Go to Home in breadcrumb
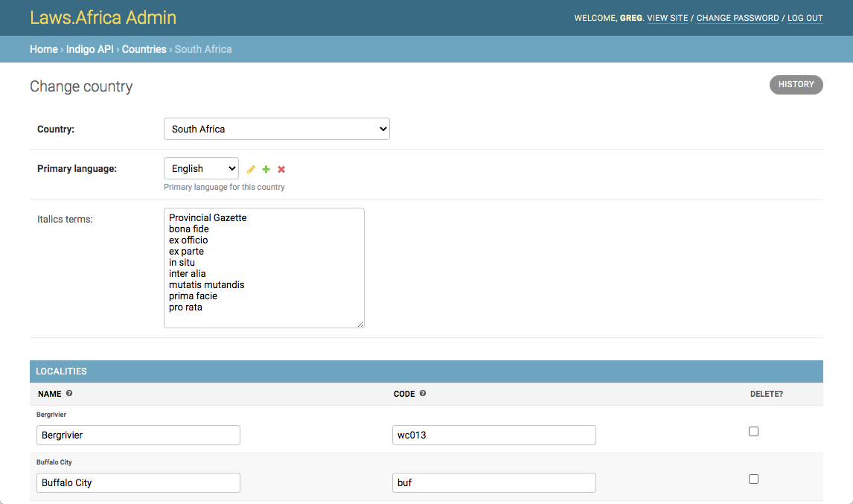 coord(43,49)
